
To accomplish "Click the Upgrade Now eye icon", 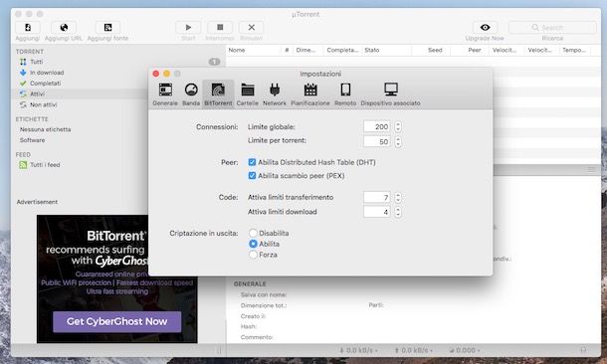I will (x=485, y=28).
